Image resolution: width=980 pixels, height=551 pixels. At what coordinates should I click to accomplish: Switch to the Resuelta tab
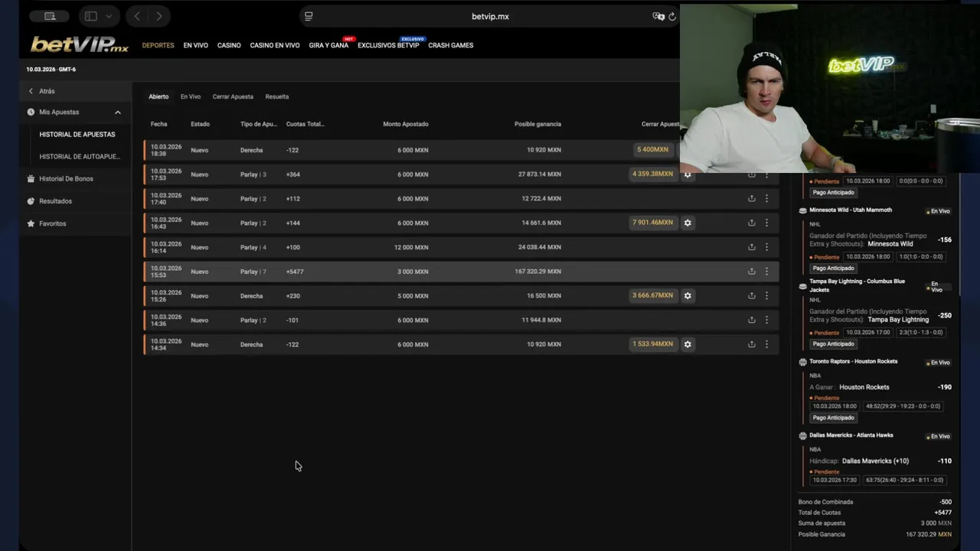coord(276,96)
